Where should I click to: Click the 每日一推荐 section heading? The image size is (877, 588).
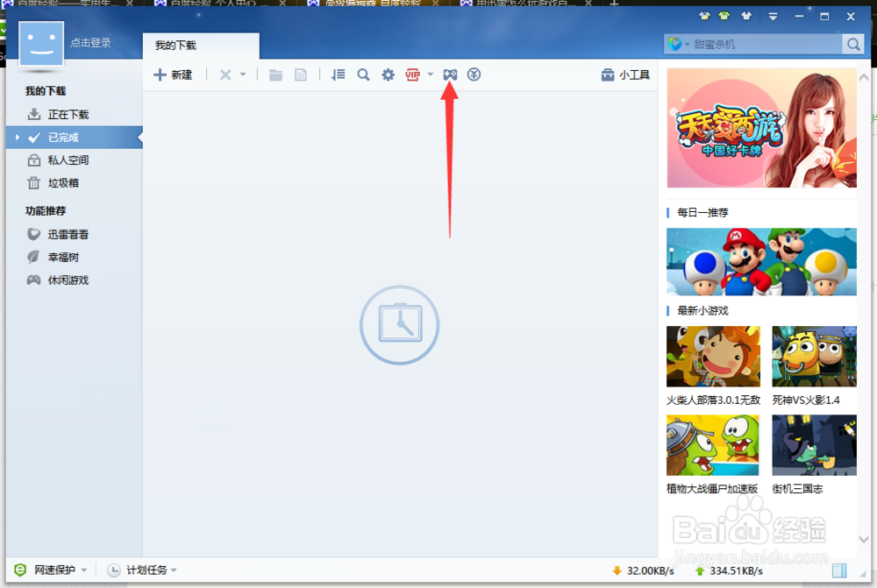click(x=702, y=212)
